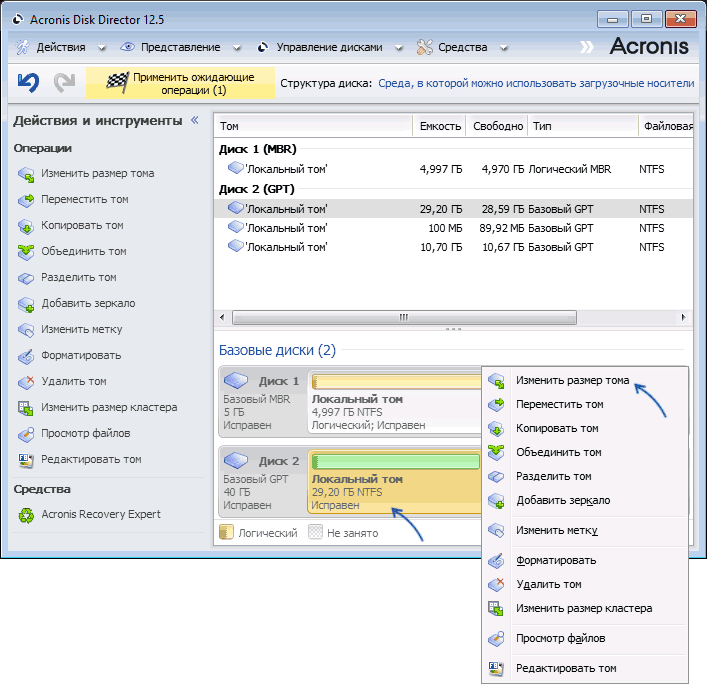Screen dimensions: 707x684
Task: Show hidden toolbar items via double chevron
Action: (x=587, y=47)
